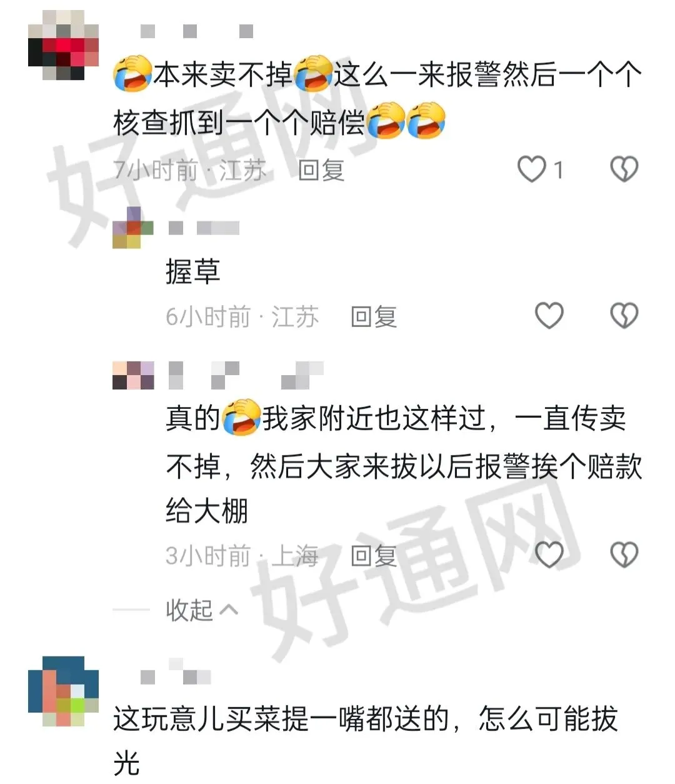Image resolution: width=675 pixels, height=784 pixels.
Task: Open avatar of Shanghai reply author
Action: click(133, 375)
